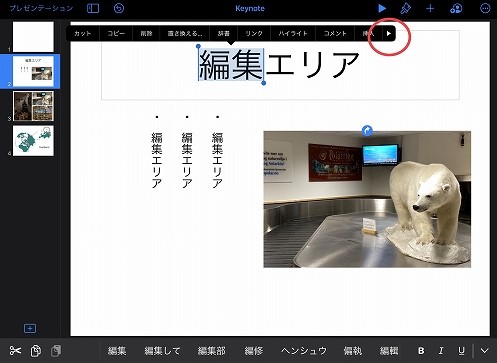This screenshot has width=497, height=363.
Task: Tap the copy icon in keyboard bar
Action: (x=36, y=351)
